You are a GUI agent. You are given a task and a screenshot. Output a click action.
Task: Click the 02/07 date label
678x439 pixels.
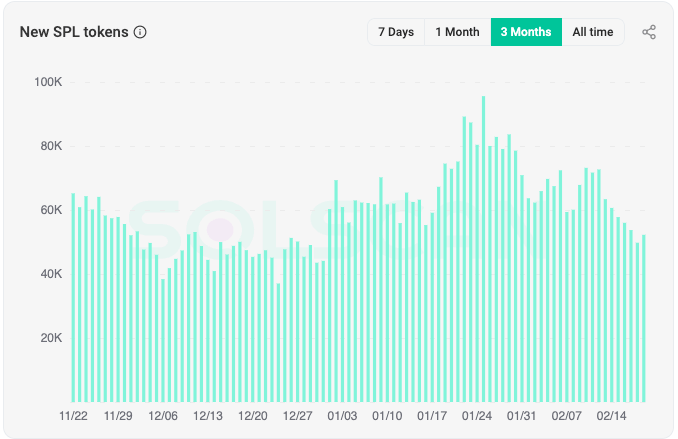click(566, 416)
